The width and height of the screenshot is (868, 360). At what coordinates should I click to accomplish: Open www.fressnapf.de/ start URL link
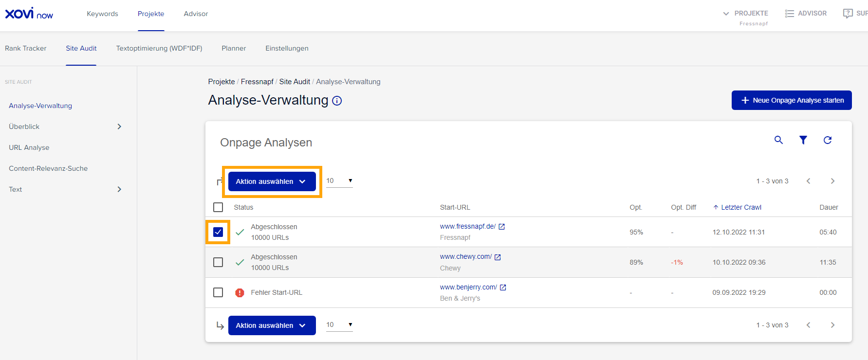click(468, 227)
